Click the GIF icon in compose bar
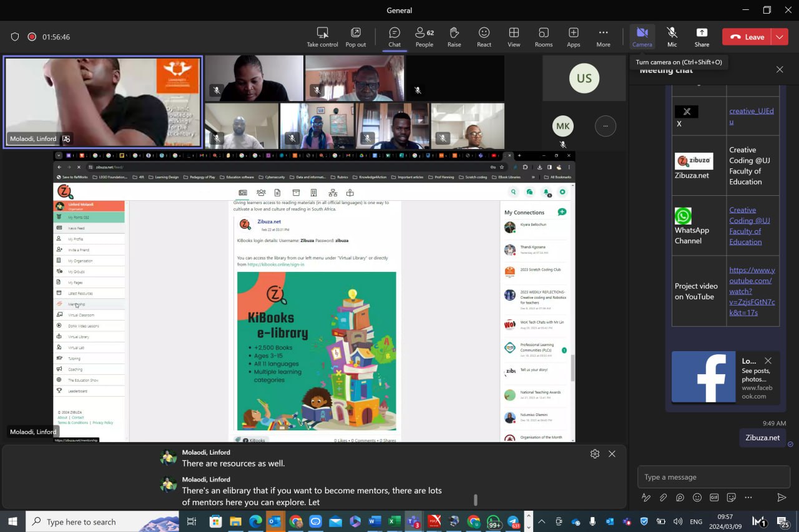Viewport: 799px width, 532px height. (x=714, y=498)
